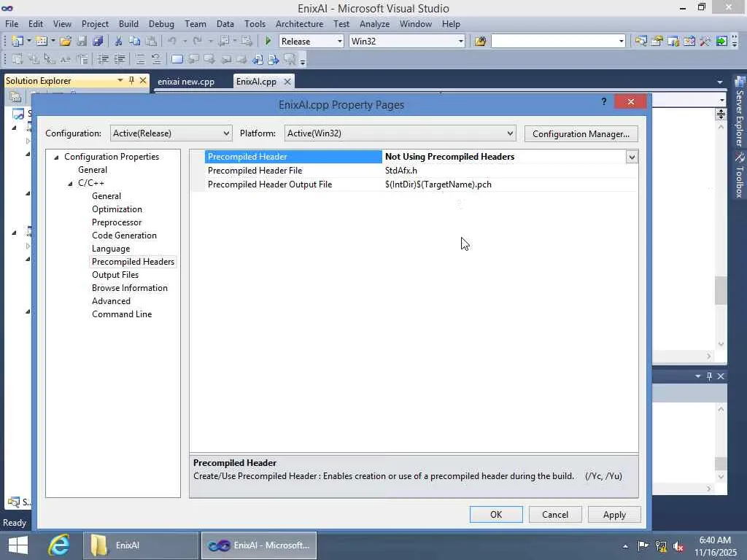
Task: Click the help question mark in dialog
Action: pyautogui.click(x=604, y=101)
